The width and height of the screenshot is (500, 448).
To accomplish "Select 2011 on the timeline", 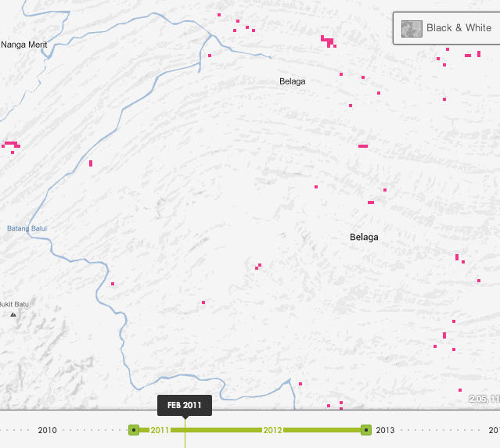I will [160, 430].
